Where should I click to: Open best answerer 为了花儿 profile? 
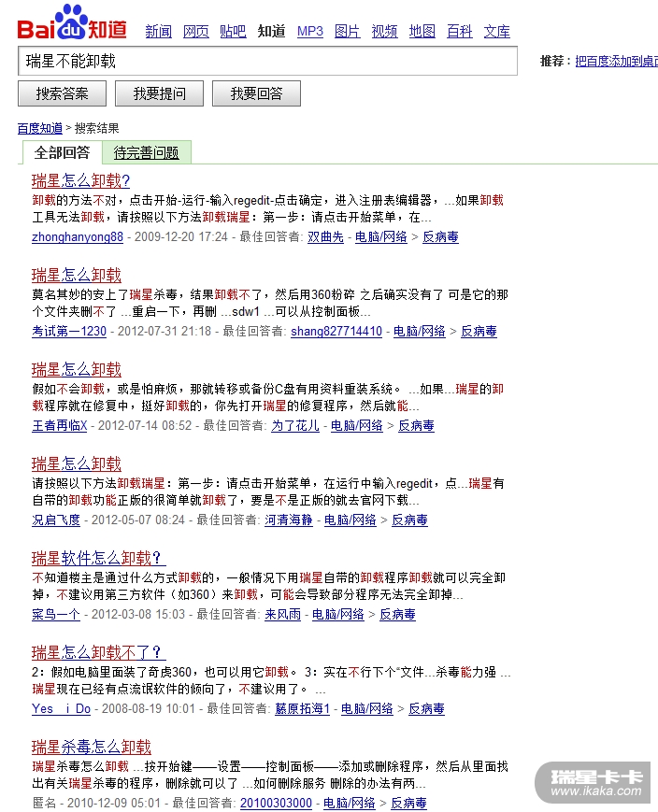295,426
